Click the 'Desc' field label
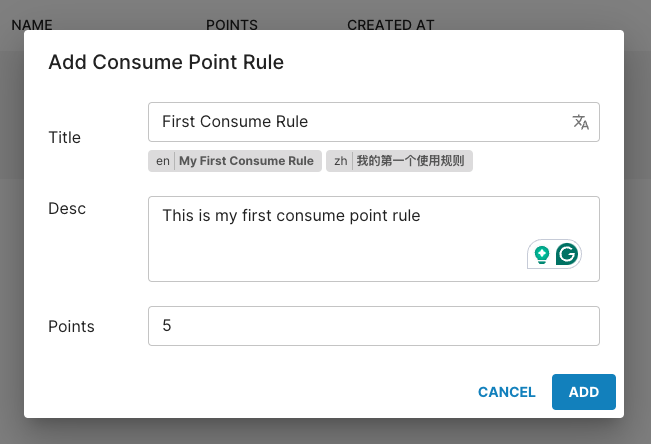Viewport: 651px width, 444px height. pyautogui.click(x=67, y=208)
